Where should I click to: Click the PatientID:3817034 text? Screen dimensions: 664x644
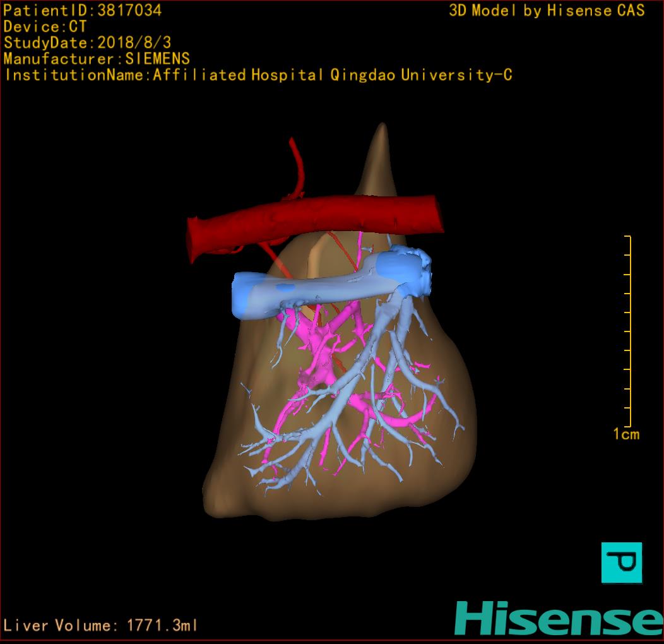[82, 10]
